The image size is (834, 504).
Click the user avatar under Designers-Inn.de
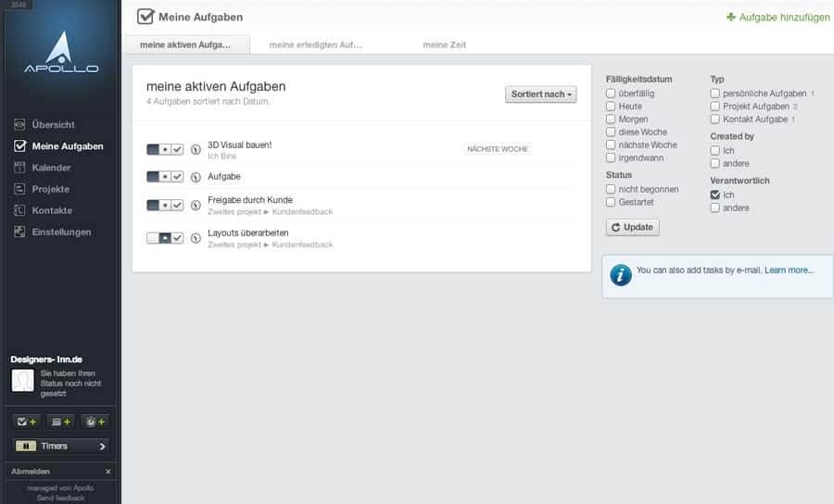23,381
